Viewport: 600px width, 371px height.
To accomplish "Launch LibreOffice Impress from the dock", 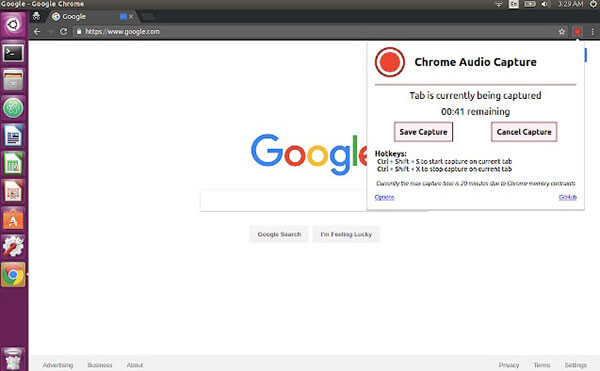I will click(x=13, y=191).
